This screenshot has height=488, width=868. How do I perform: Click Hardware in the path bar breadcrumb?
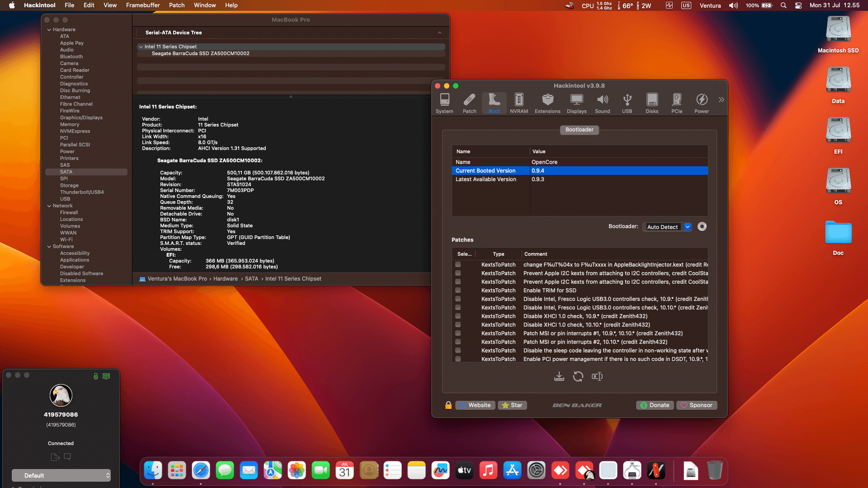pyautogui.click(x=226, y=279)
